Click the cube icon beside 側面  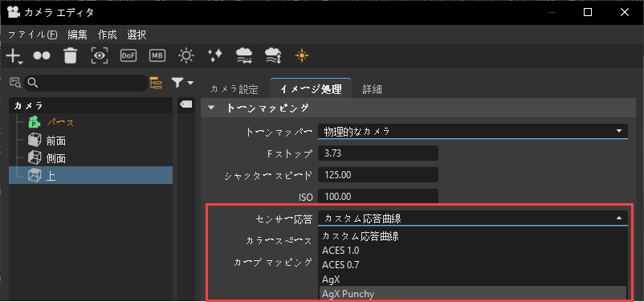(34, 158)
